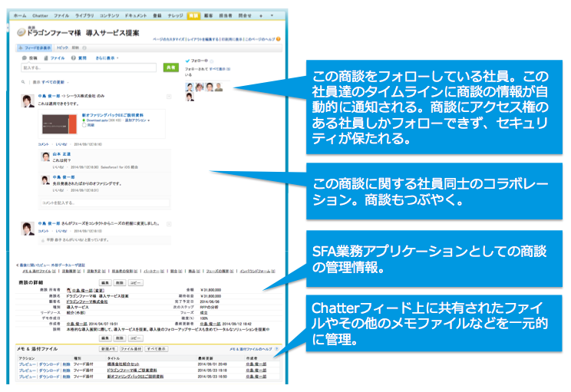The height and width of the screenshot is (392, 571).
Task: Click the first follower avatar thumbnail
Action: click(x=190, y=87)
